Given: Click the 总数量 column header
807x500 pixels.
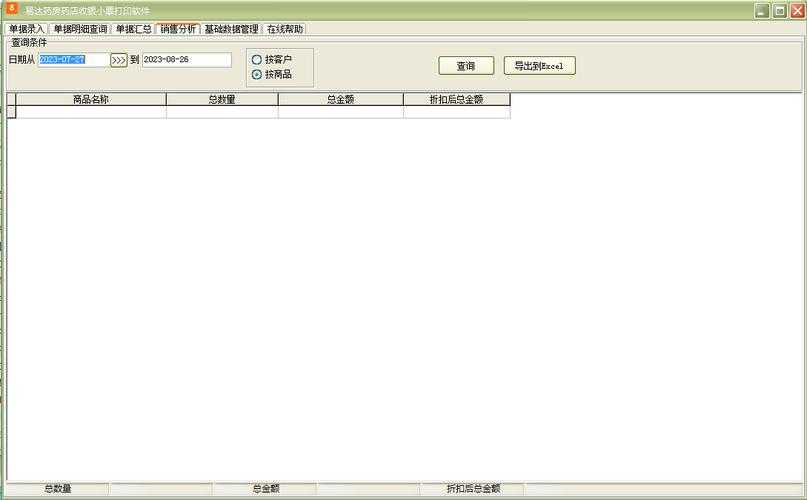Looking at the screenshot, I should [x=222, y=99].
